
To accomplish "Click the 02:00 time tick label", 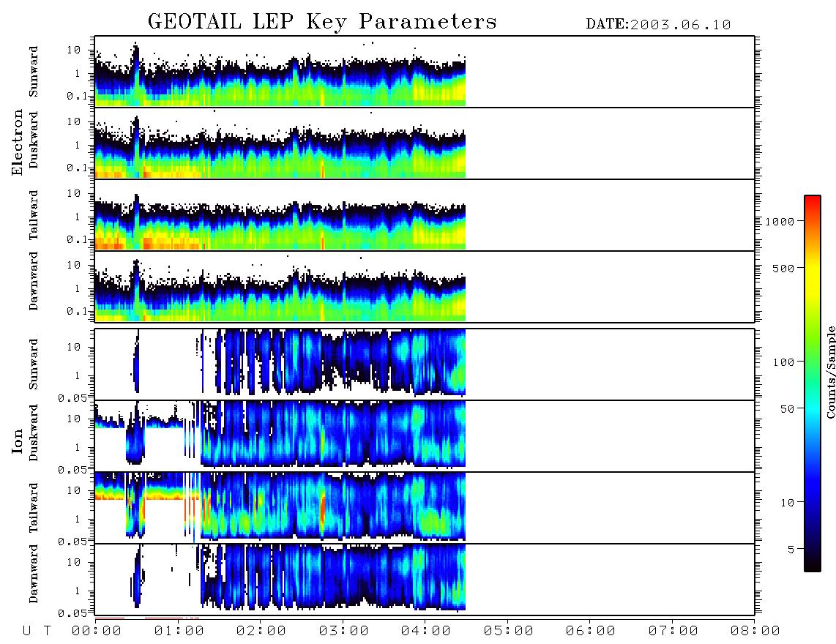I will coord(261,632).
